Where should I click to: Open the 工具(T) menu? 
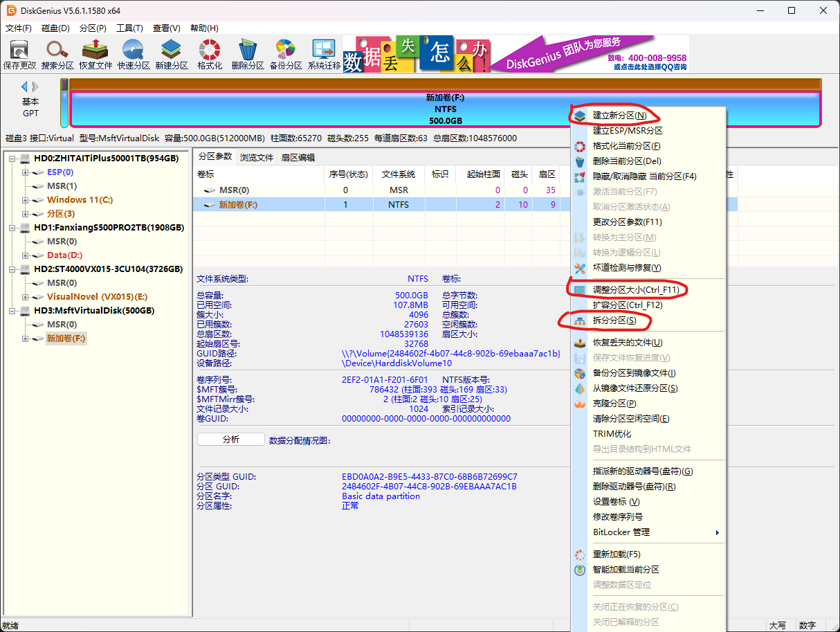coord(129,28)
